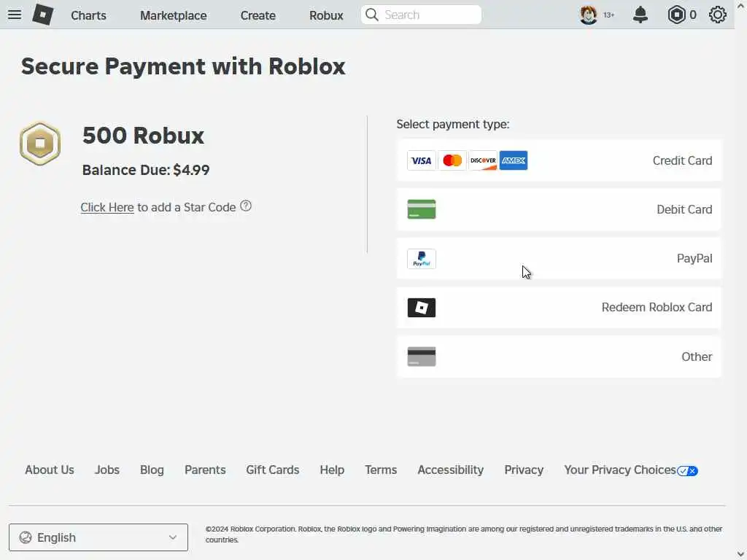Open the Blog footer link
Image resolution: width=747 pixels, height=560 pixels.
(x=152, y=470)
